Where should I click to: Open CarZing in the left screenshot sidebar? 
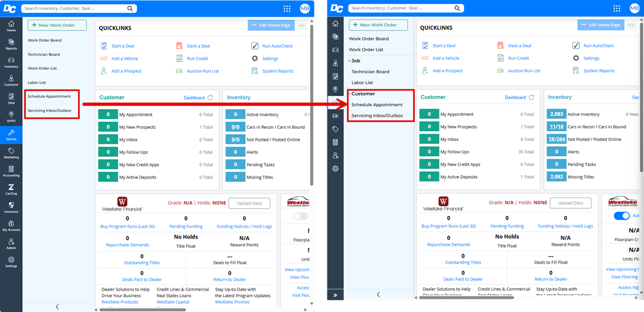[x=11, y=189]
